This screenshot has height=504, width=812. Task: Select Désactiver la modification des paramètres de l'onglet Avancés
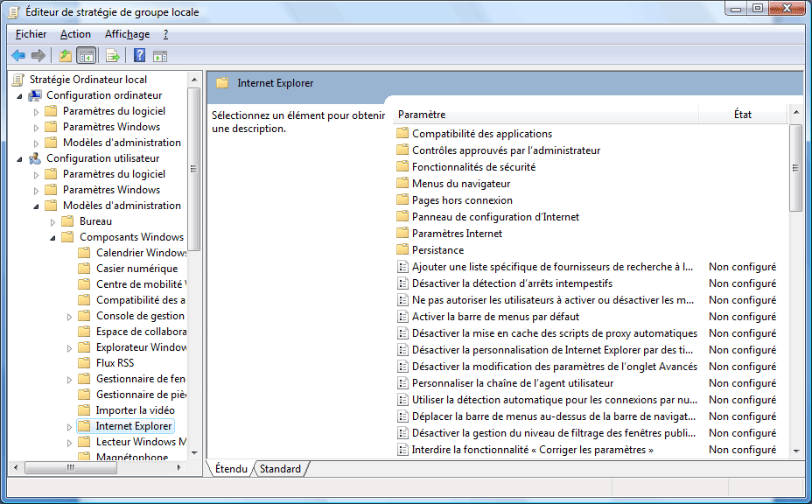(x=555, y=367)
